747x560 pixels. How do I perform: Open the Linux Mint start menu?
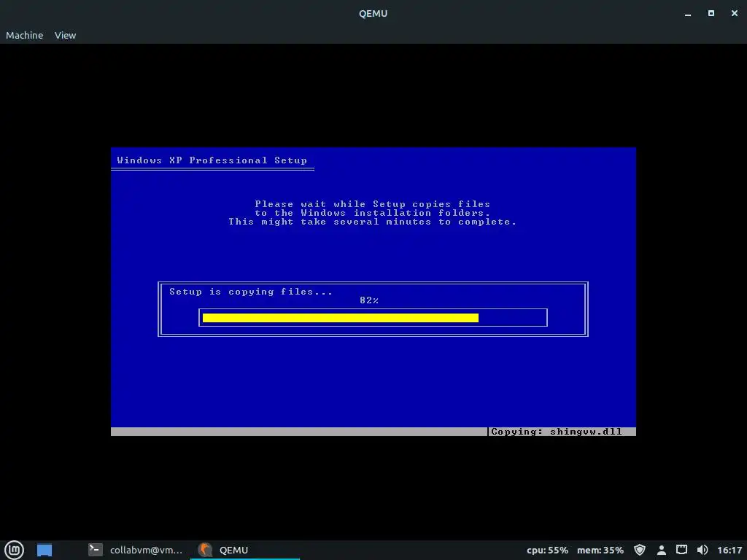15,550
